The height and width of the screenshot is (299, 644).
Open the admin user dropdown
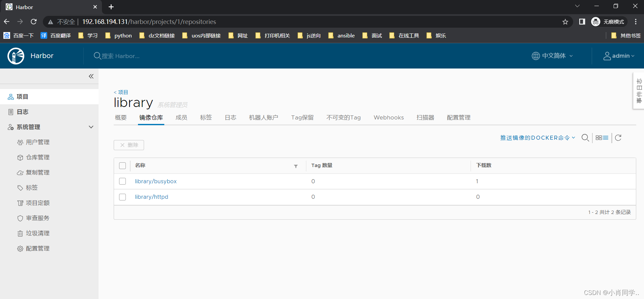point(619,56)
